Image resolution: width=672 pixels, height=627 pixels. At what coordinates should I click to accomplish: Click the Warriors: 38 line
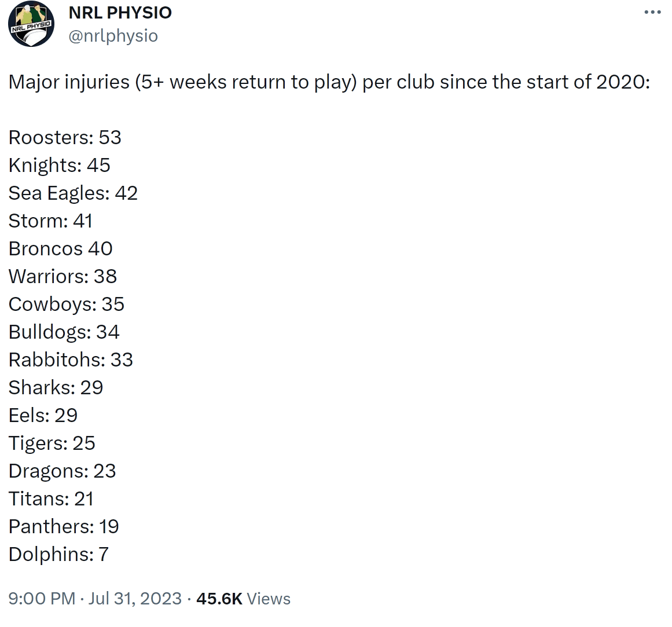click(x=63, y=276)
